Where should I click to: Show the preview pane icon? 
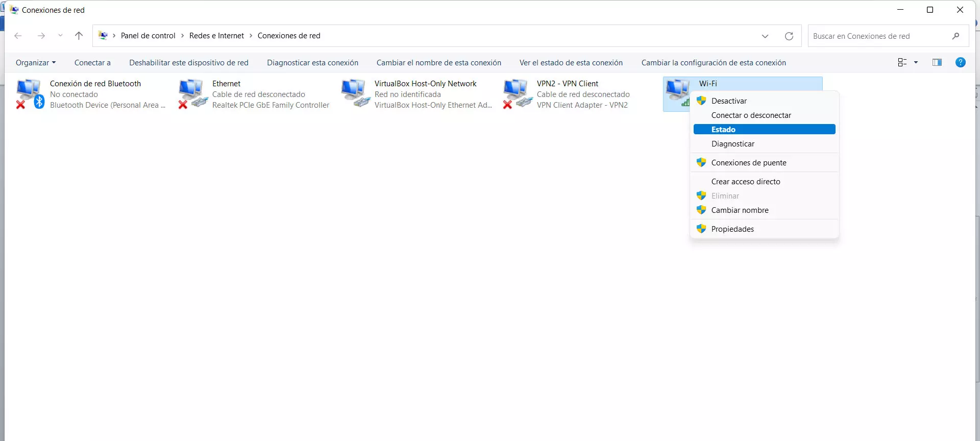point(937,62)
